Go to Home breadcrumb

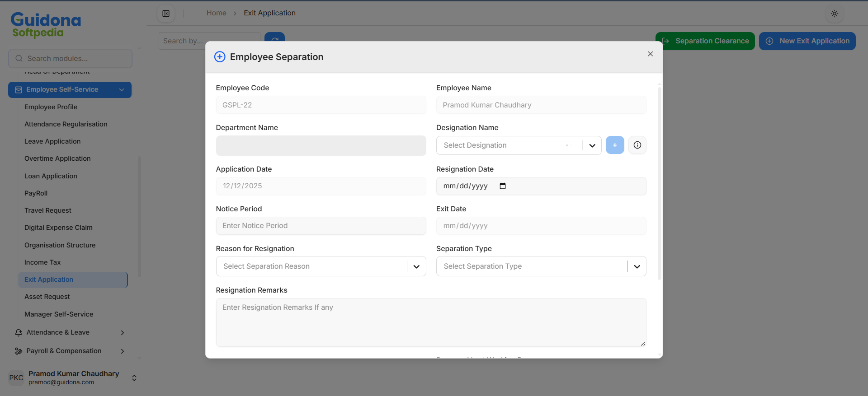click(x=217, y=13)
